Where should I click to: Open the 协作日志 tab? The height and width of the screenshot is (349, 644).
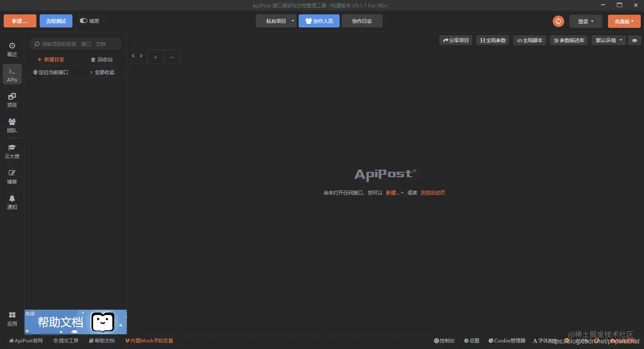pyautogui.click(x=362, y=21)
